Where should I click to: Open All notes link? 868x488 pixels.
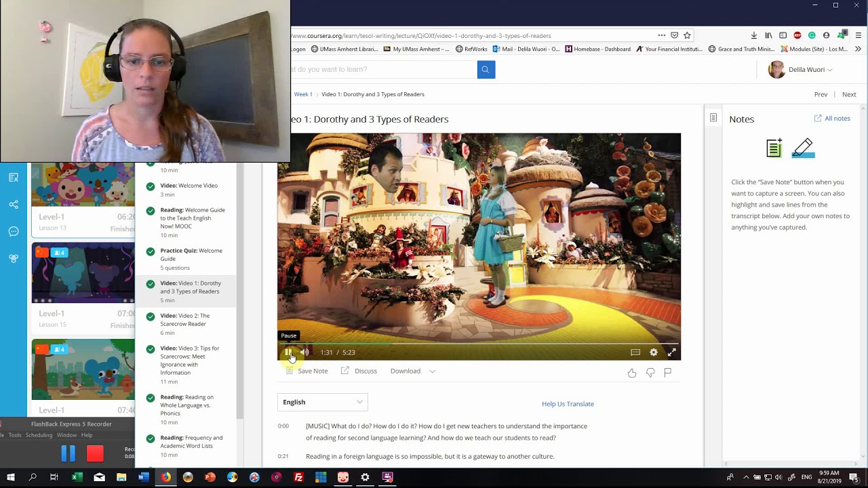click(x=832, y=119)
